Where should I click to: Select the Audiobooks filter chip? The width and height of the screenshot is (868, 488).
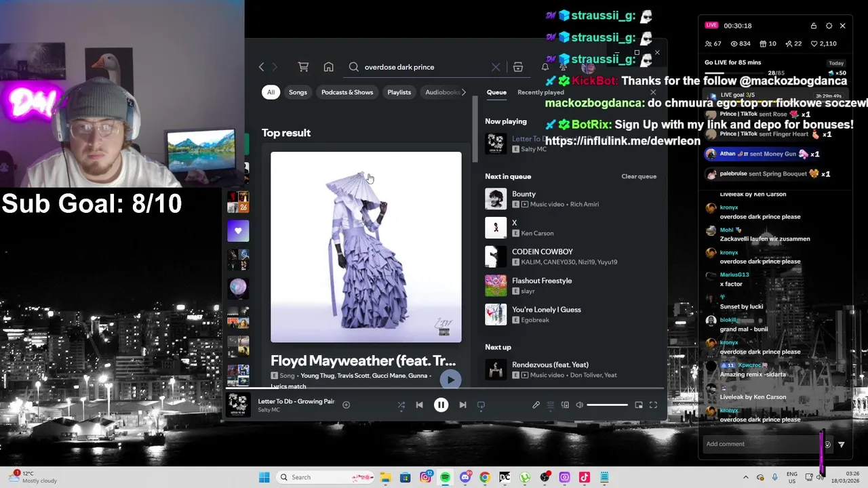click(442, 92)
